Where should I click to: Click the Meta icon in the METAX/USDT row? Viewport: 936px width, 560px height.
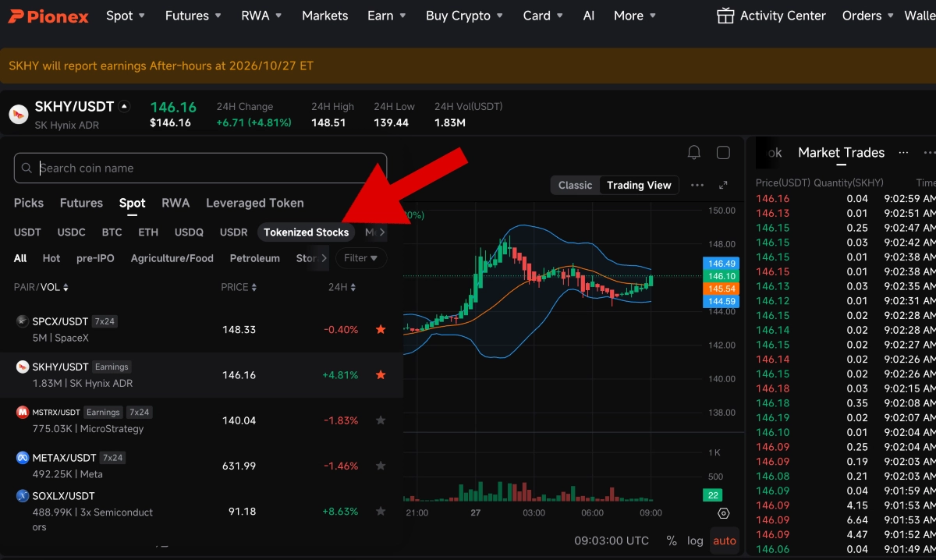(x=23, y=458)
